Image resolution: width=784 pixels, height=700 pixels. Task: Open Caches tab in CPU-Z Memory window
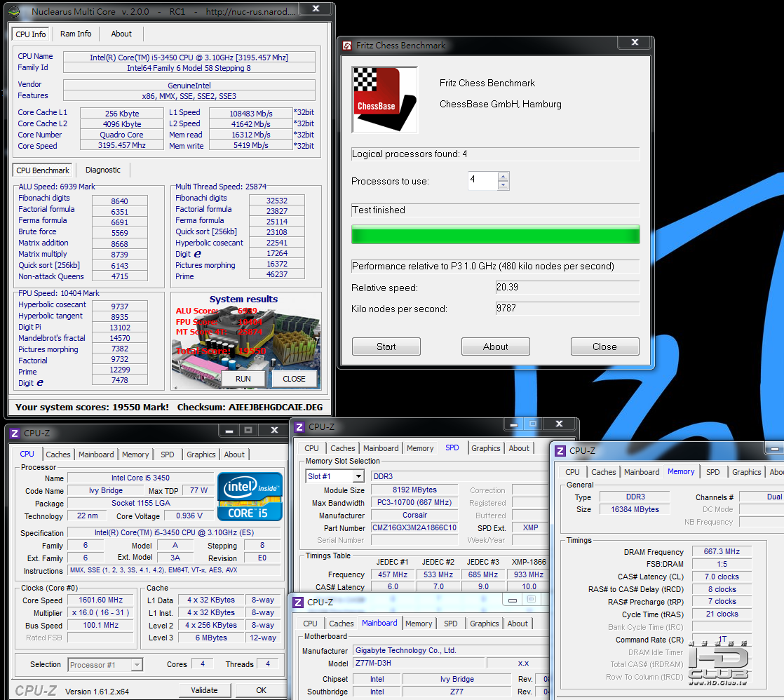click(604, 472)
